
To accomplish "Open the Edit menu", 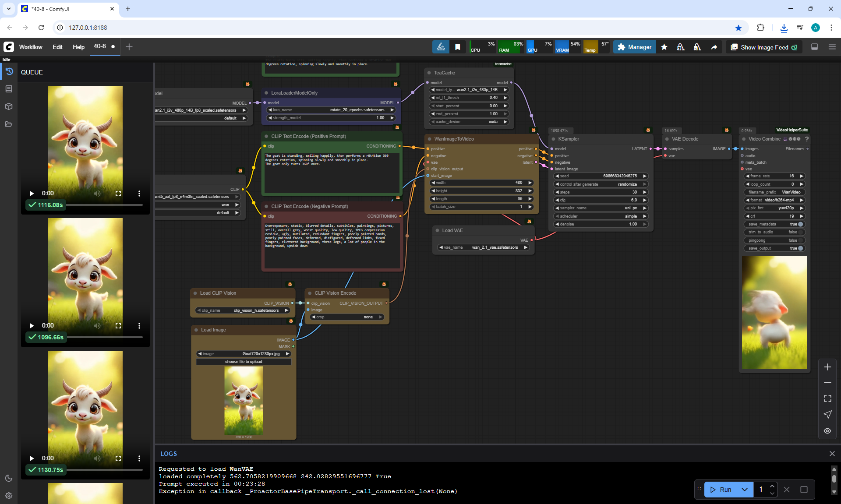I will (x=57, y=47).
